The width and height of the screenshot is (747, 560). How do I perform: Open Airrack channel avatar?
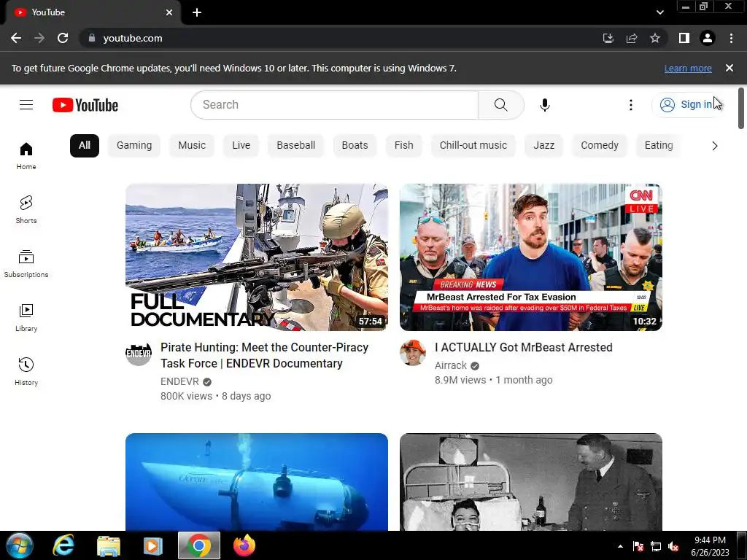pos(413,354)
